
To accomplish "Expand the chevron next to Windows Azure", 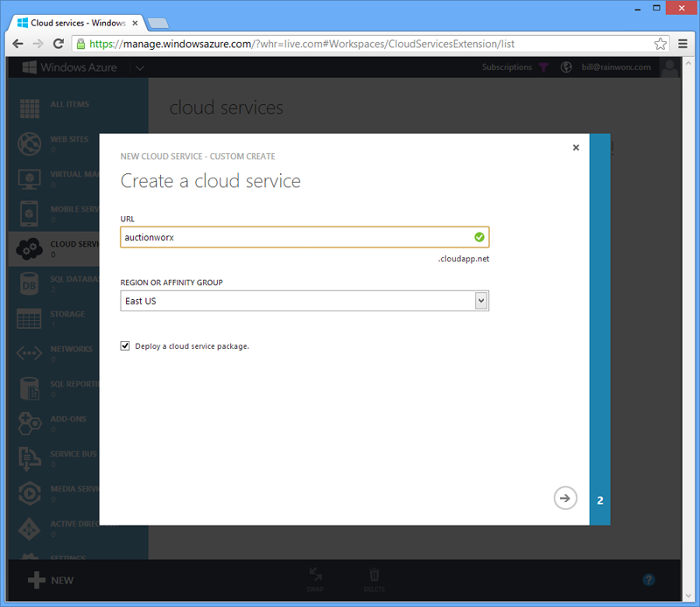I will point(140,68).
